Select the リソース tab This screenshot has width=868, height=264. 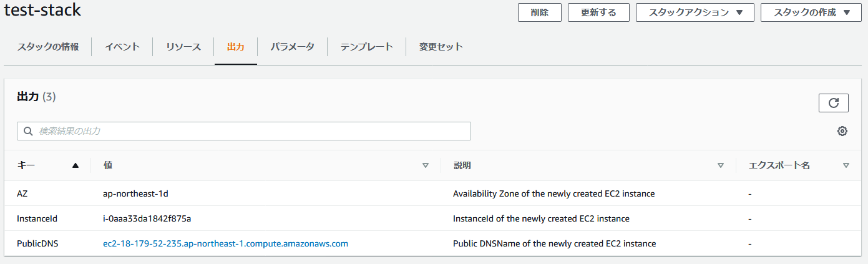pyautogui.click(x=183, y=47)
